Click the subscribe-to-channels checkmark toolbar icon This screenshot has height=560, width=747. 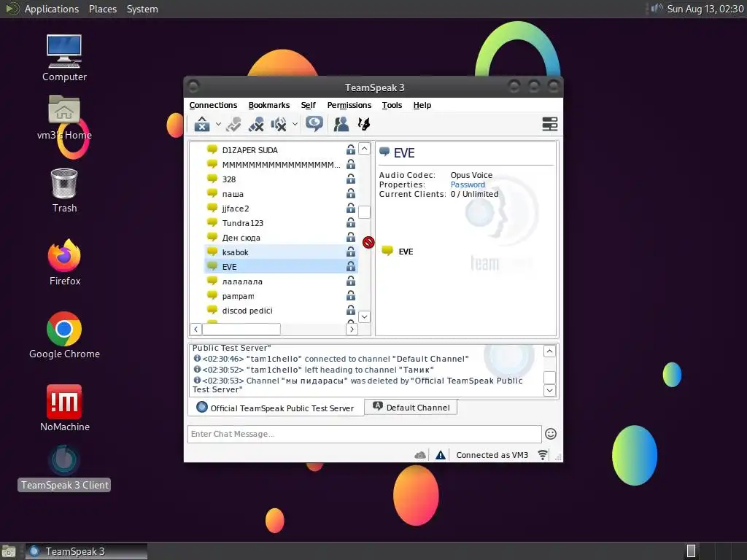233,124
